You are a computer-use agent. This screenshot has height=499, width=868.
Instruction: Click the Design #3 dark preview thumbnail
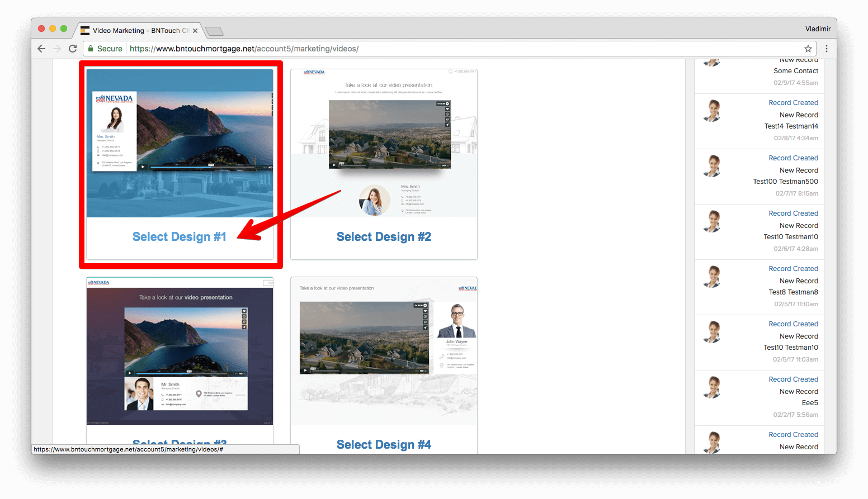coord(180,351)
